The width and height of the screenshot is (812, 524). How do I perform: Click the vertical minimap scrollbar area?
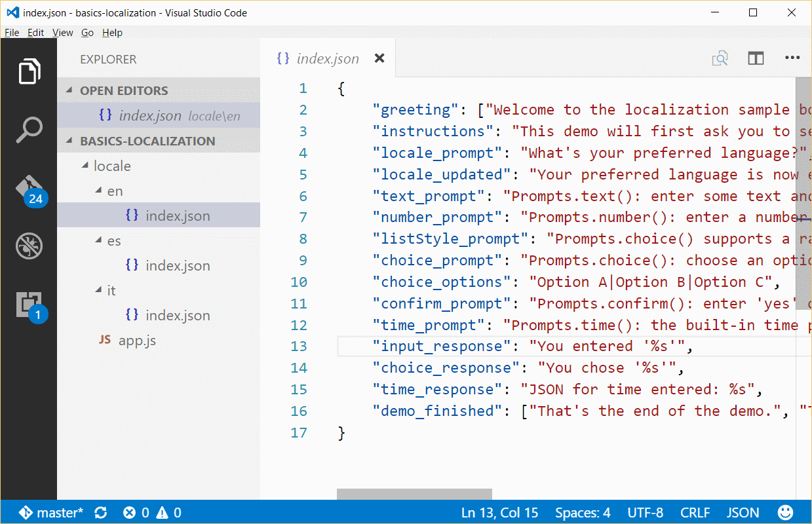click(803, 193)
